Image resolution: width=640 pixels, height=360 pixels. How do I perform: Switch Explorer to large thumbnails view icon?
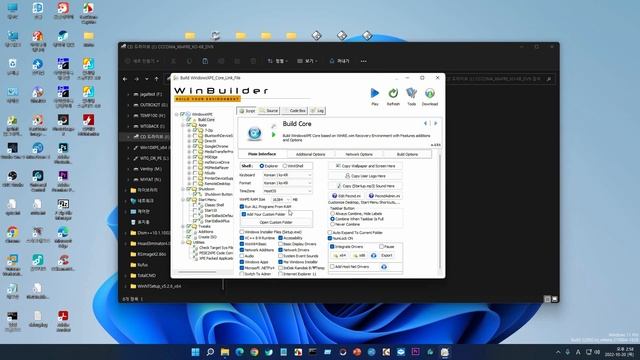pyautogui.click(x=554, y=299)
